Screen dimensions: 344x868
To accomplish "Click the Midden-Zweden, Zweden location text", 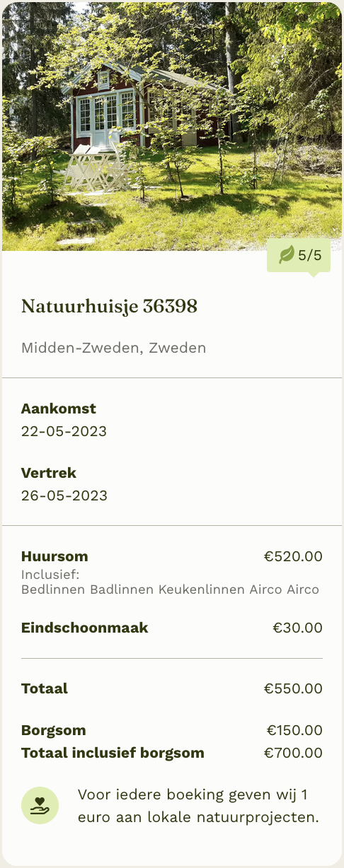I will click(113, 348).
